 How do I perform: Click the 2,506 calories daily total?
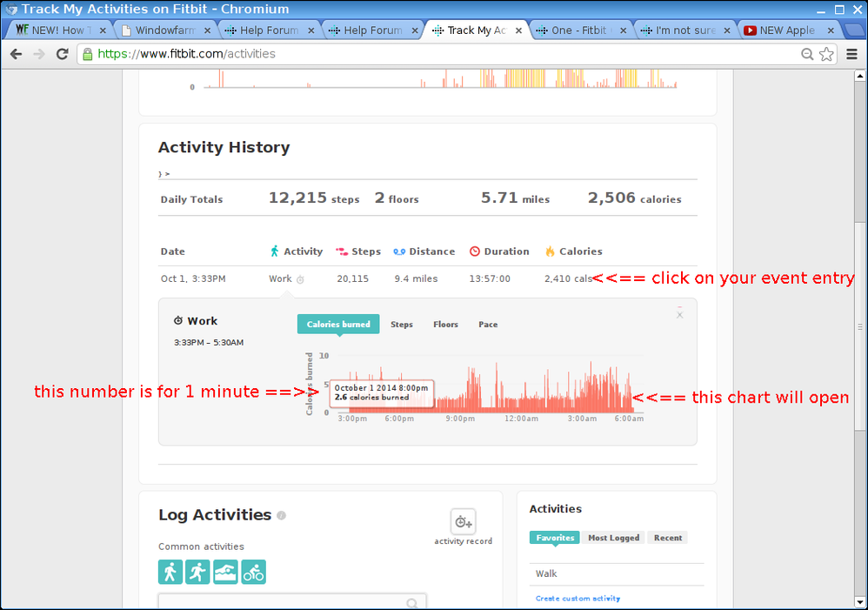click(634, 198)
